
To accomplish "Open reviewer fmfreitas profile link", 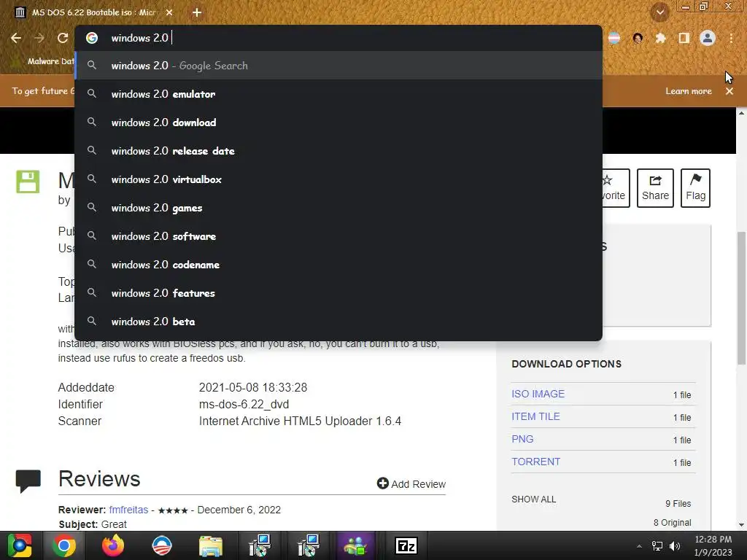I will tap(128, 510).
